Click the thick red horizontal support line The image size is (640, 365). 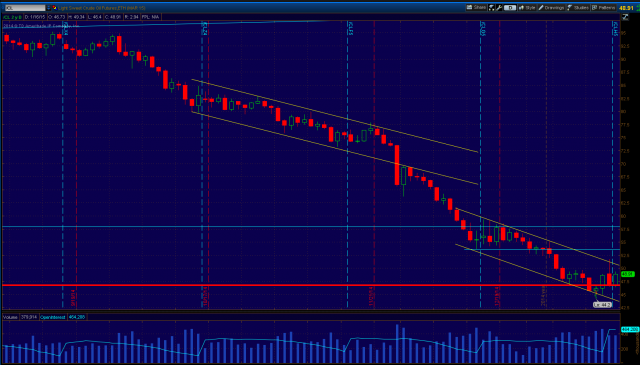point(310,285)
